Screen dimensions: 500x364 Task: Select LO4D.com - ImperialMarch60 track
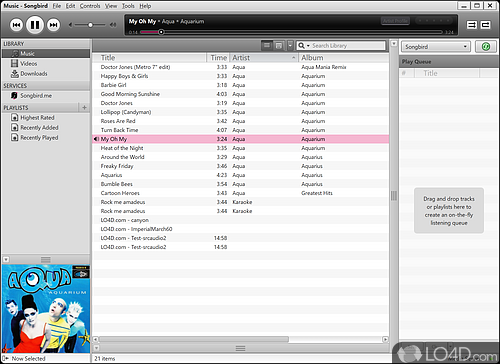pyautogui.click(x=240, y=229)
